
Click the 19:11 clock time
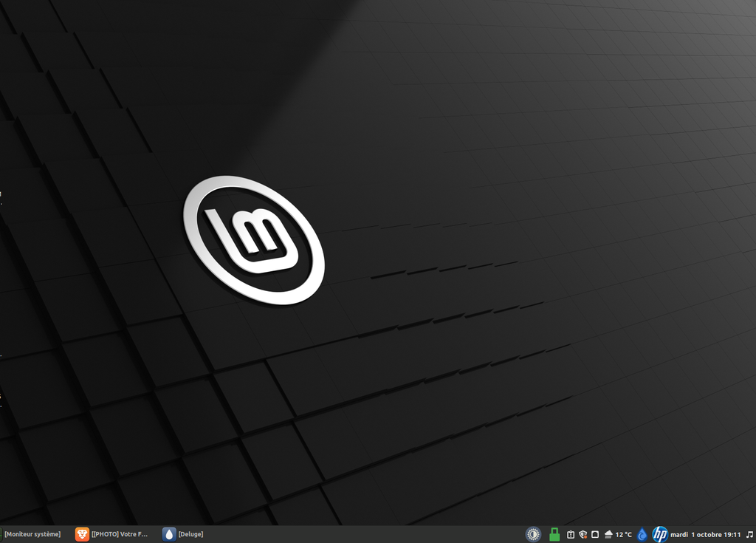coord(732,534)
